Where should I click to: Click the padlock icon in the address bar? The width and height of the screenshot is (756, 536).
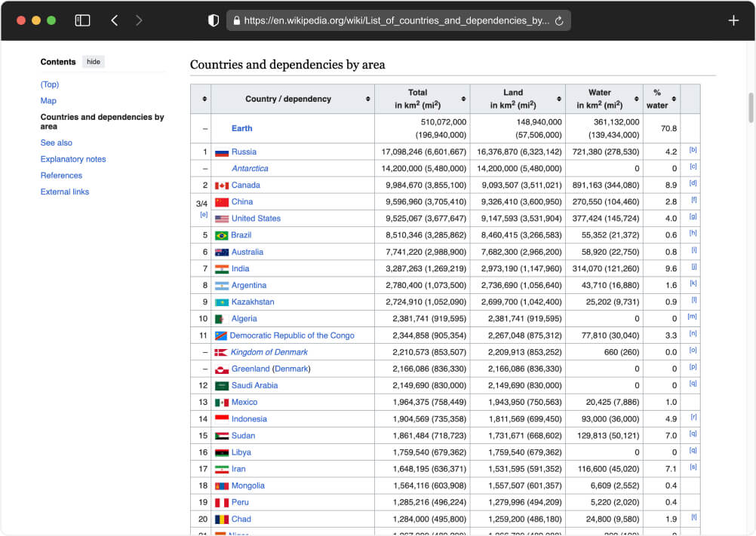tap(238, 20)
